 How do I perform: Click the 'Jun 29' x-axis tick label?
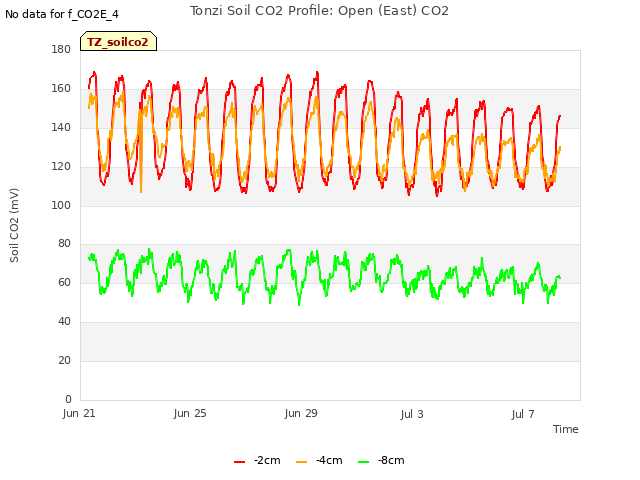point(301,413)
